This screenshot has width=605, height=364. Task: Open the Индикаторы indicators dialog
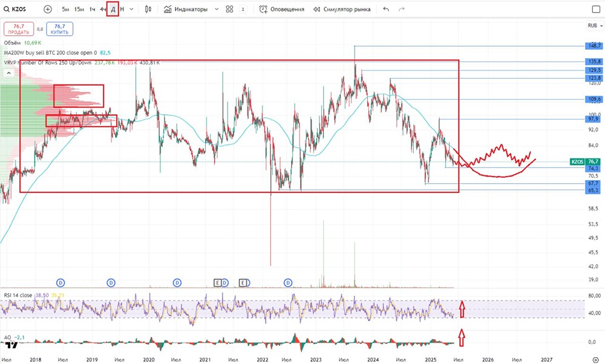[186, 9]
